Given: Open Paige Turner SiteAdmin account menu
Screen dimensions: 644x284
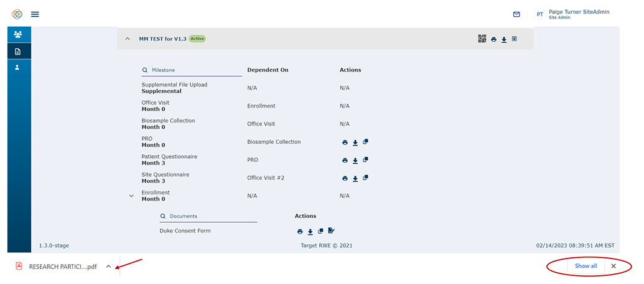Looking at the screenshot, I should pyautogui.click(x=579, y=14).
